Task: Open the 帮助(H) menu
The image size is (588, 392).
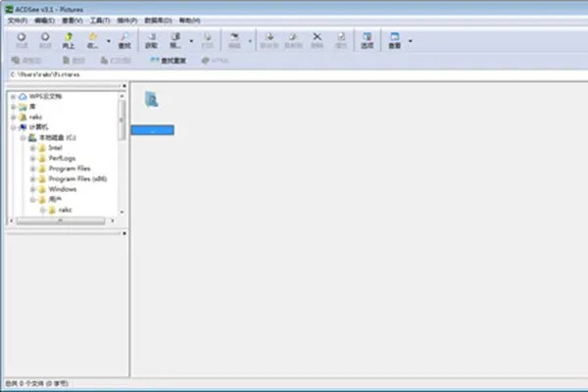Action: pos(189,21)
